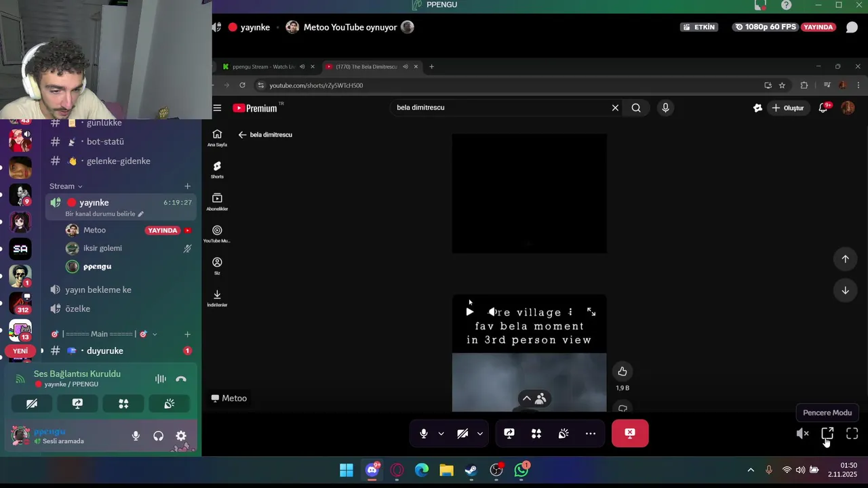Add channel with plus next to Stream category
868x488 pixels.
188,186
